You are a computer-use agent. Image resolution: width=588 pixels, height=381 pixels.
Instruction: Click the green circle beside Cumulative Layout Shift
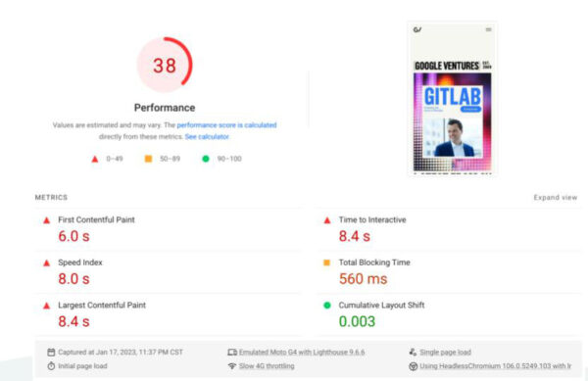pos(327,306)
